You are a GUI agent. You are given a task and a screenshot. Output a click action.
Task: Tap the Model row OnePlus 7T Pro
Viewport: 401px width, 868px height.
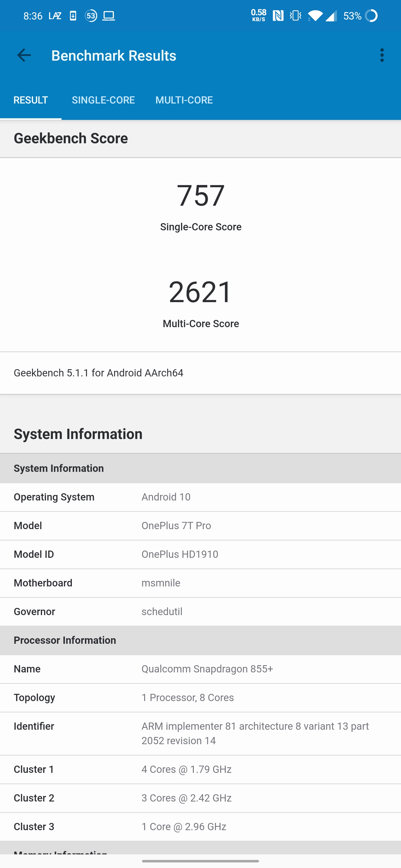coord(200,526)
